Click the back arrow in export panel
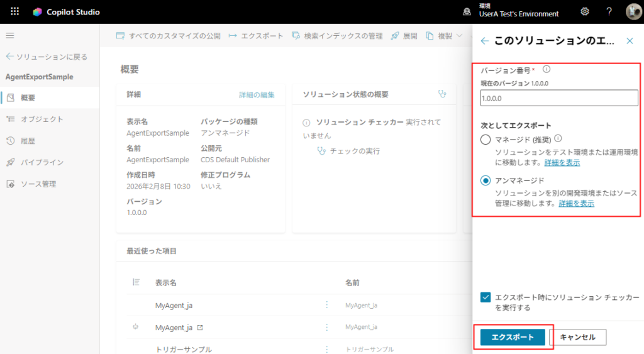This screenshot has height=354, width=644. (x=484, y=41)
